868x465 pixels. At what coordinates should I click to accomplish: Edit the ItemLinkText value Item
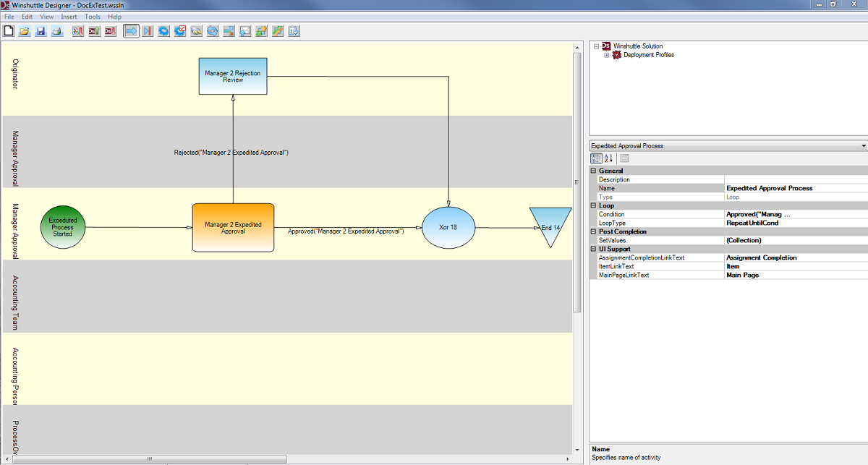(x=796, y=266)
